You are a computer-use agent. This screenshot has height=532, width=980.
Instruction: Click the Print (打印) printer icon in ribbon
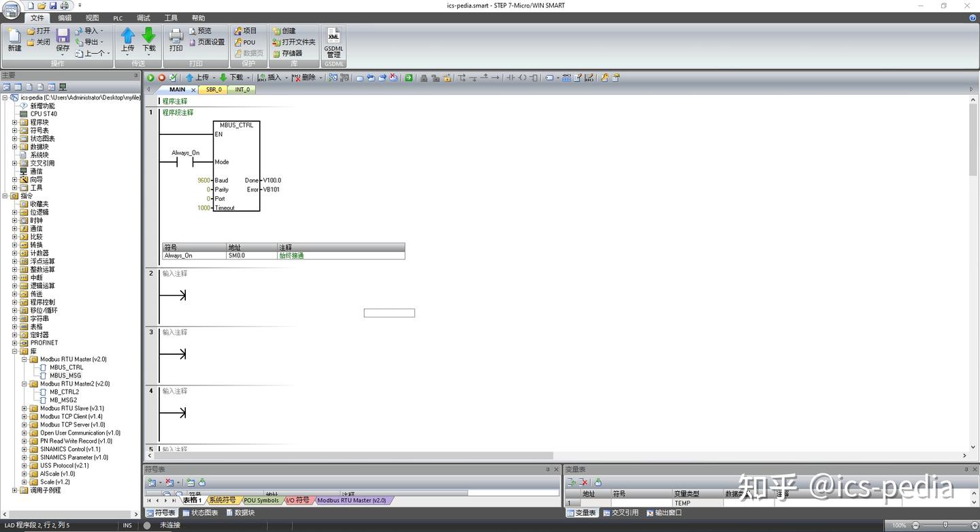176,36
